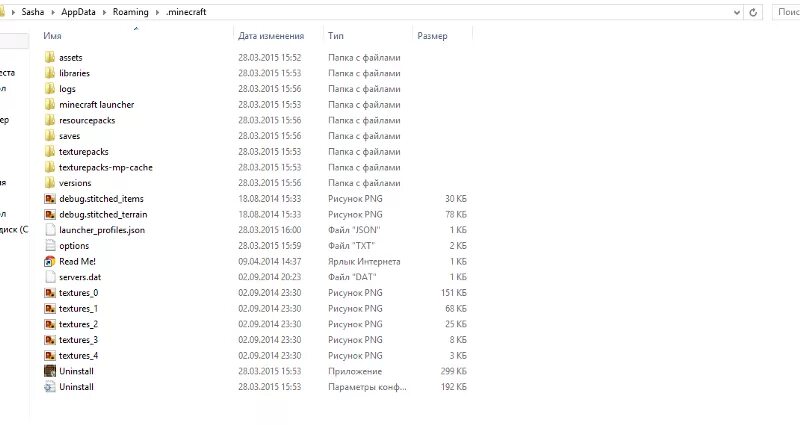
Task: Select the launcher_profiles.json file name
Action: pyautogui.click(x=102, y=230)
